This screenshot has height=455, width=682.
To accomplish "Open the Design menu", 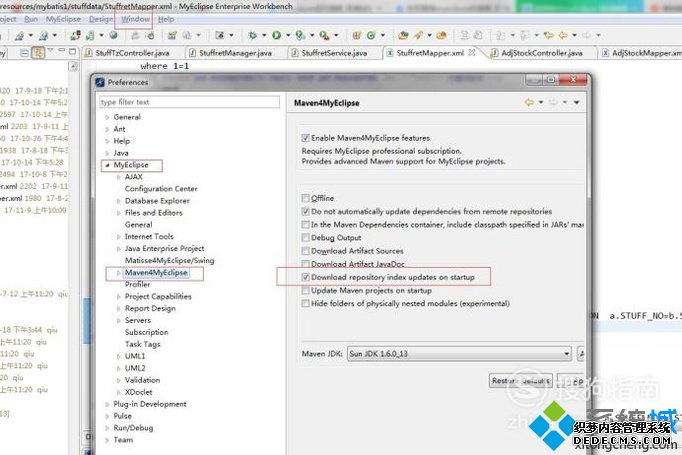I will coord(100,19).
